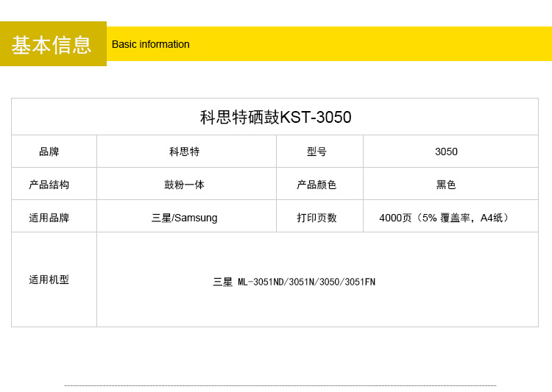Click the empty yellow banner area
The height and width of the screenshot is (392, 552).
pyautogui.click(x=368, y=44)
